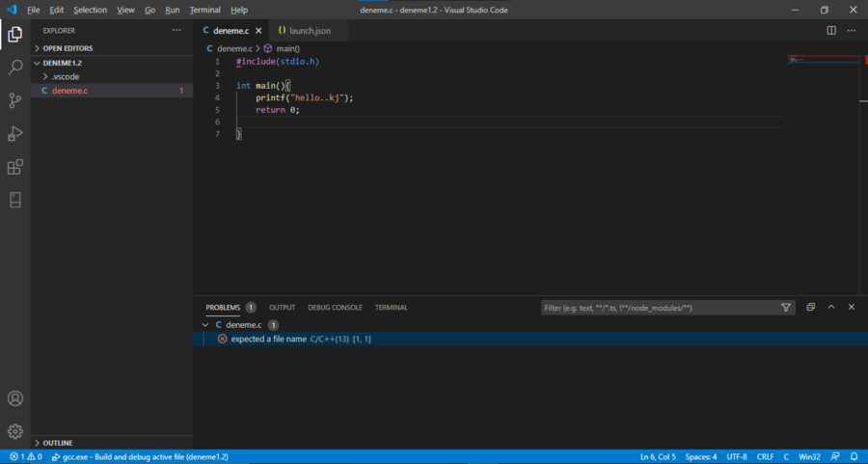Screen dimensions: 868x464
Task: Click the #include(stdio.h) code line
Action: point(278,62)
